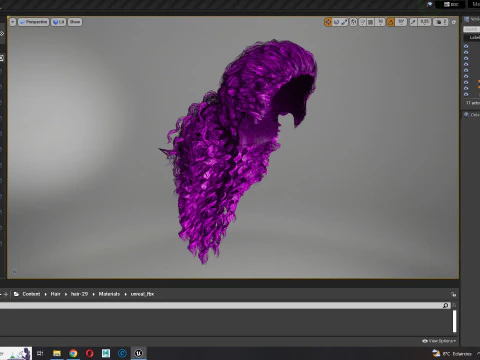The height and width of the screenshot is (360, 480).
Task: Switch to the Details panel tab
Action: click(472, 115)
